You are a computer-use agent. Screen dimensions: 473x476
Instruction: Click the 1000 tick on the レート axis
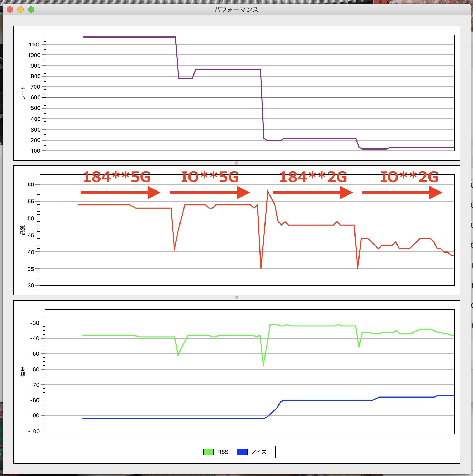coord(34,55)
